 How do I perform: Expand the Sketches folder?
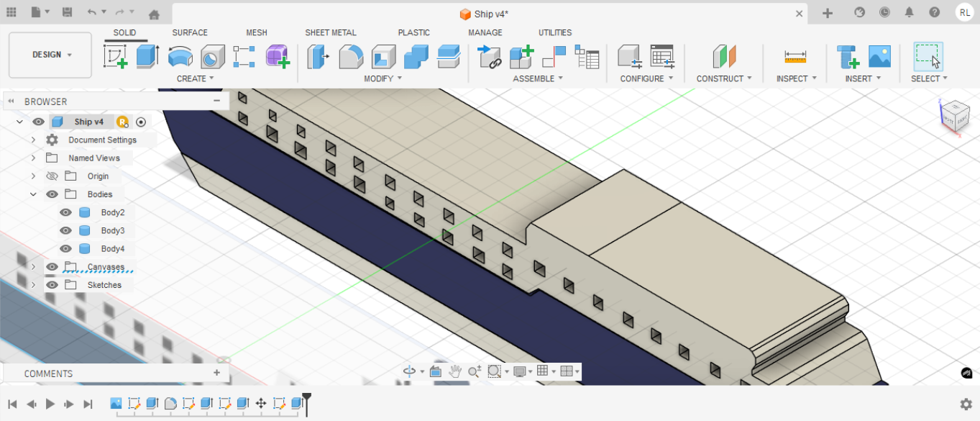click(33, 284)
